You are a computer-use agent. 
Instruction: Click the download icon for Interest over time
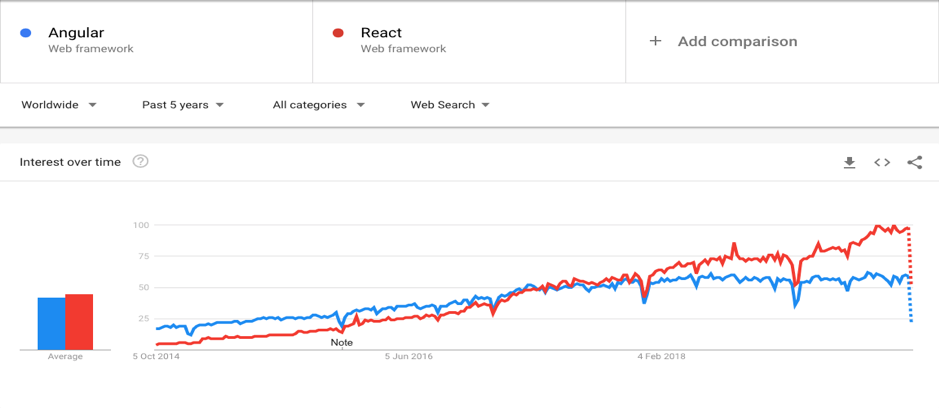point(849,163)
